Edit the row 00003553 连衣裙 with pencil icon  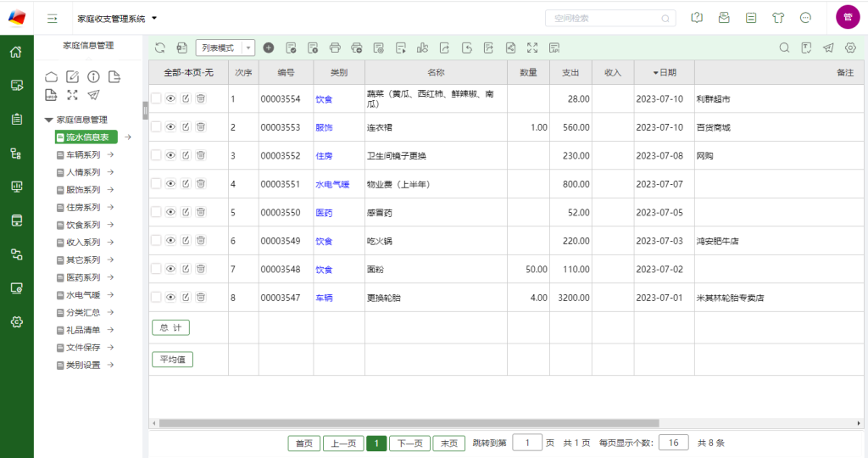point(186,127)
